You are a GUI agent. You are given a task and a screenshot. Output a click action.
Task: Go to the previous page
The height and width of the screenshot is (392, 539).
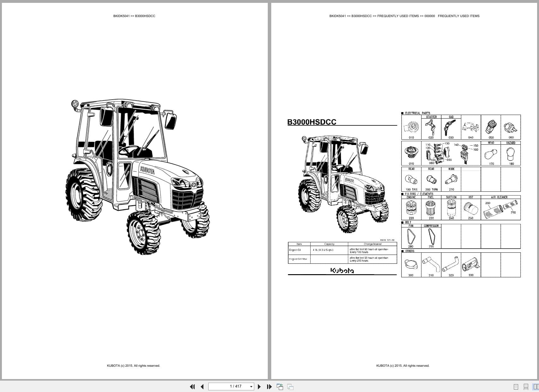(202, 387)
